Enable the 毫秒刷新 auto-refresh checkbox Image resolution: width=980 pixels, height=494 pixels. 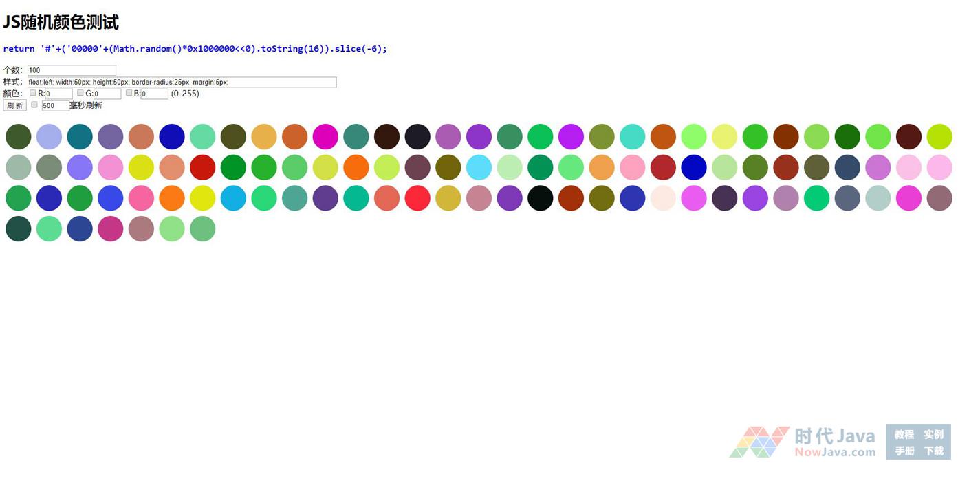point(34,105)
